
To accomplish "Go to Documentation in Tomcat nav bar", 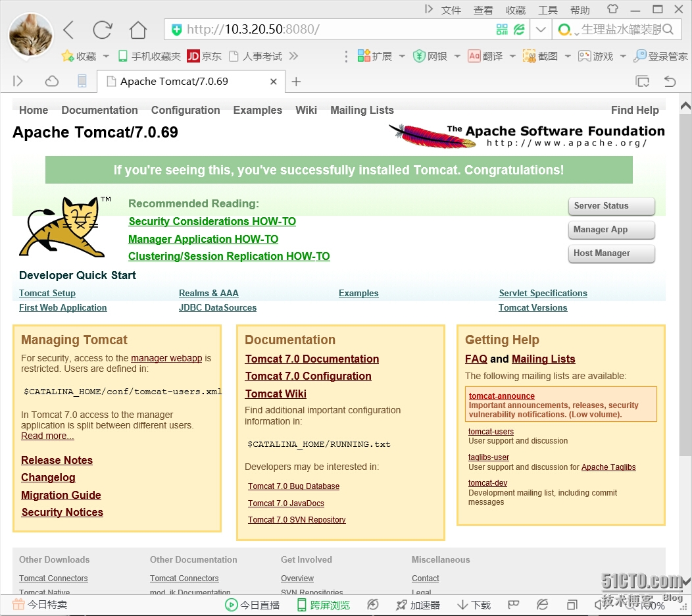I will click(x=100, y=110).
